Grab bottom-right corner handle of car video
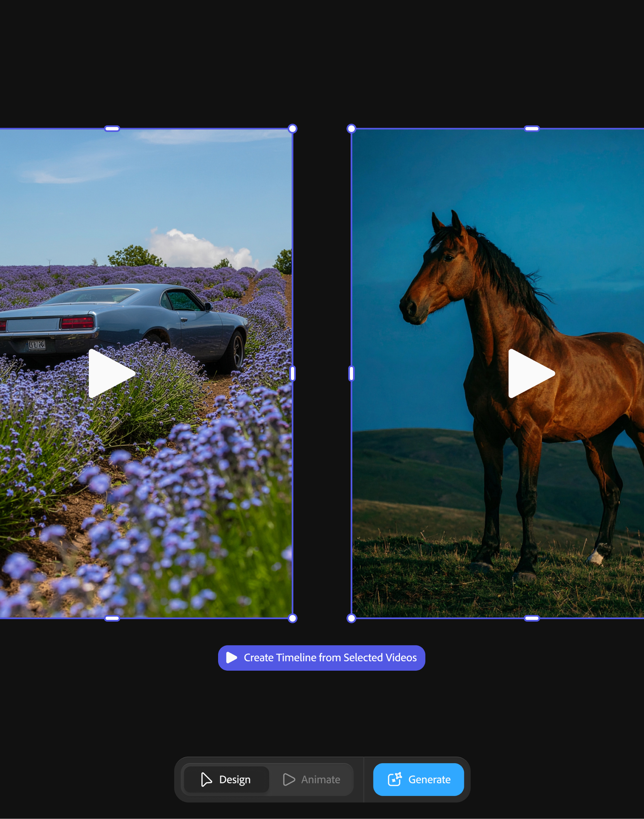Viewport: 644px width, 819px height. click(292, 618)
